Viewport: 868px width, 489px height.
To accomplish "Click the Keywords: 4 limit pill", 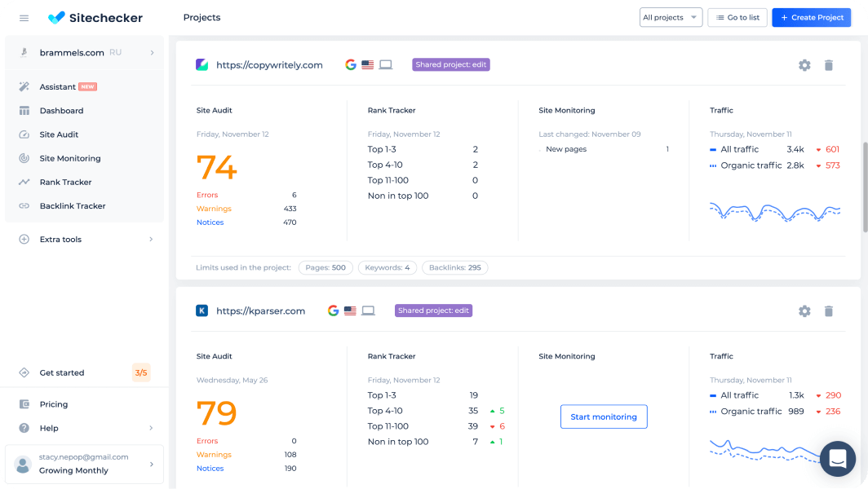I will tap(387, 268).
